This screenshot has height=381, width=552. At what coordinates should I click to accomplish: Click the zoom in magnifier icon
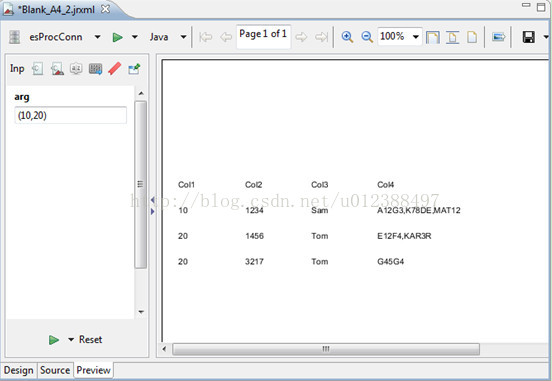click(x=347, y=37)
